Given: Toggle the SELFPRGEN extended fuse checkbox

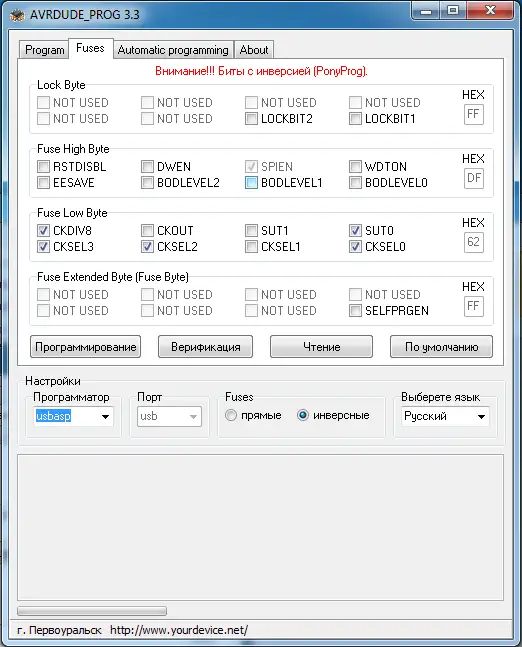Looking at the screenshot, I should click(x=355, y=311).
